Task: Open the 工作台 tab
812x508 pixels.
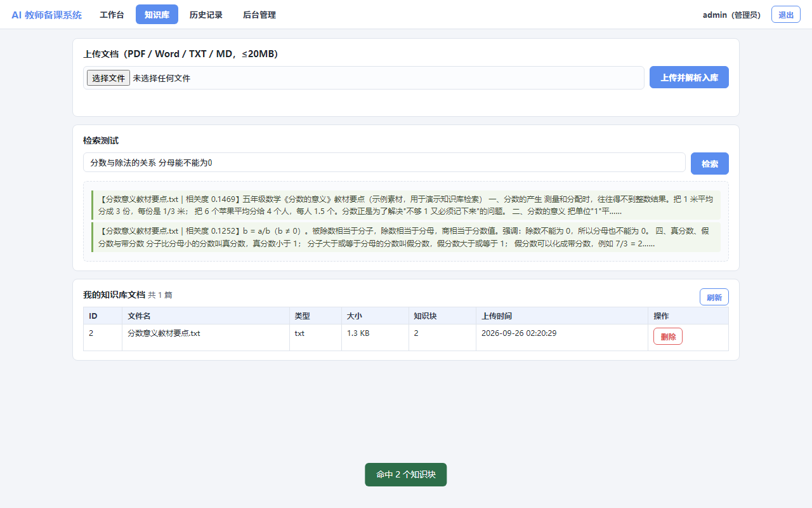Action: coord(112,15)
